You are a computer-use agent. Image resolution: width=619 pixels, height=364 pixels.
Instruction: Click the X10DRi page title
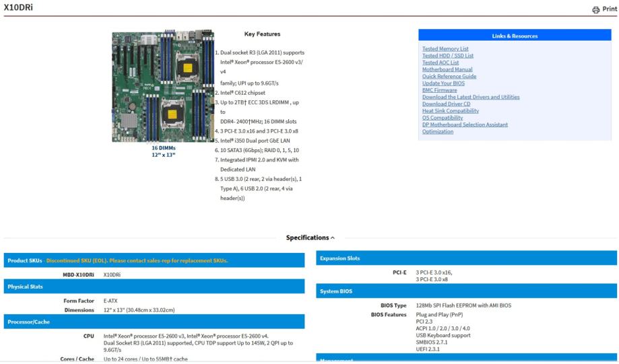18,7
